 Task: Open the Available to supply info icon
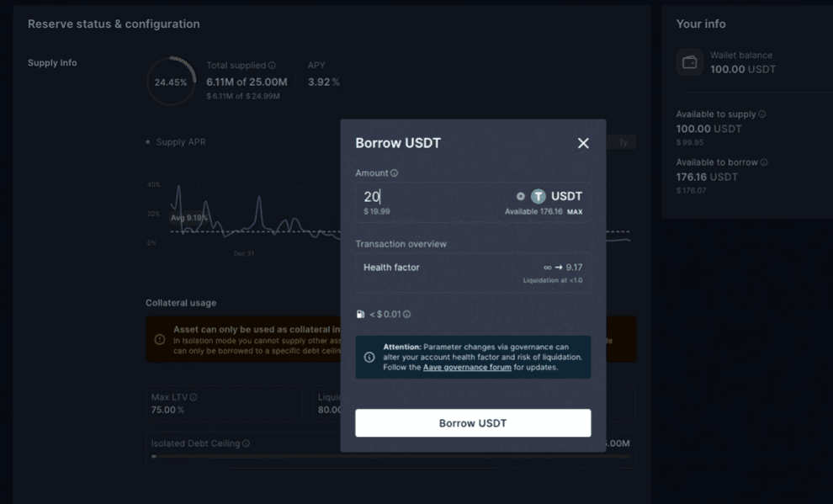coord(762,114)
